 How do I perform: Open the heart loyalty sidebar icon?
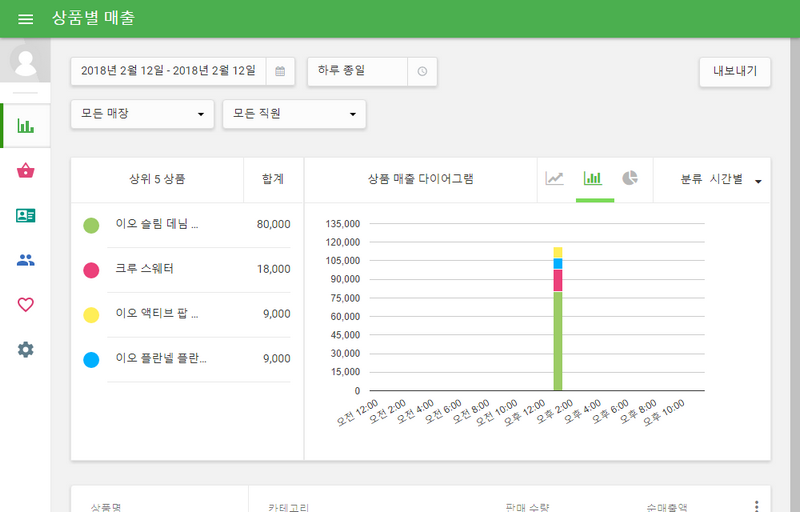click(x=26, y=305)
